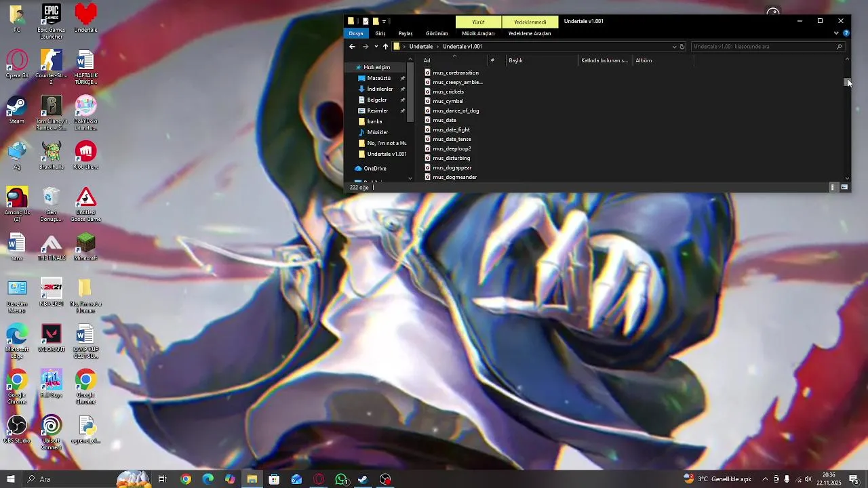Open WhatsApp from the taskbar
Screen dimensions: 868x488
341,479
